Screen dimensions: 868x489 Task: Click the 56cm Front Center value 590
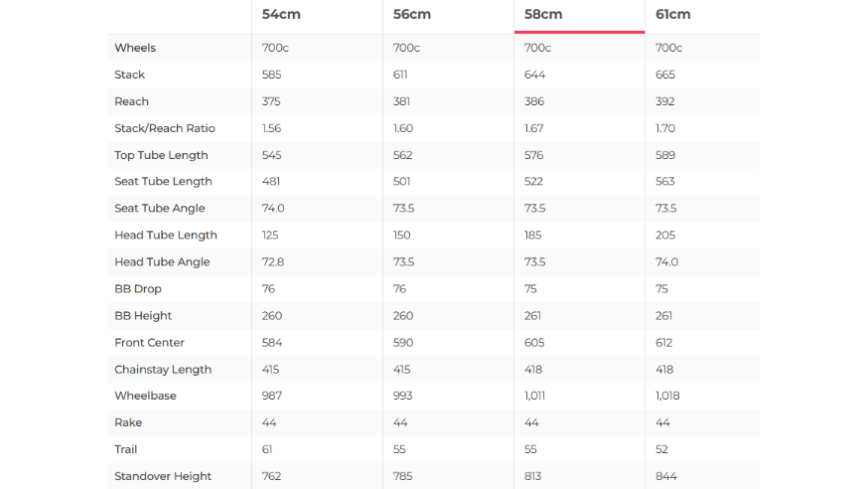click(403, 343)
